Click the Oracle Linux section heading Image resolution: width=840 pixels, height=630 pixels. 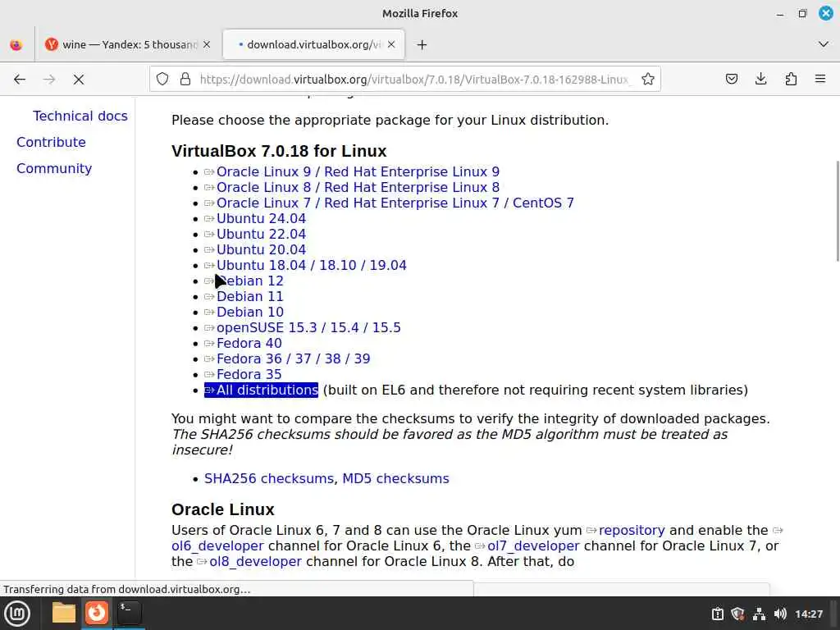[x=223, y=509]
